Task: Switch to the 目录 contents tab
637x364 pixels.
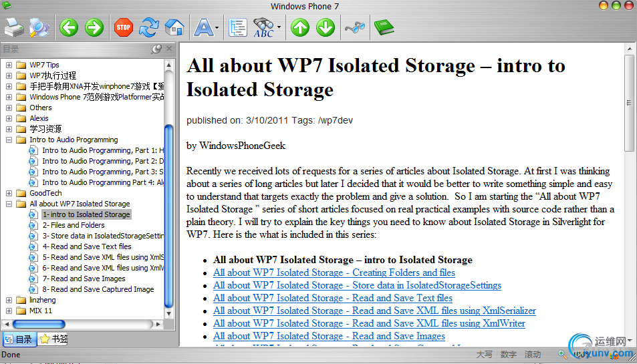Action: pyautogui.click(x=19, y=339)
